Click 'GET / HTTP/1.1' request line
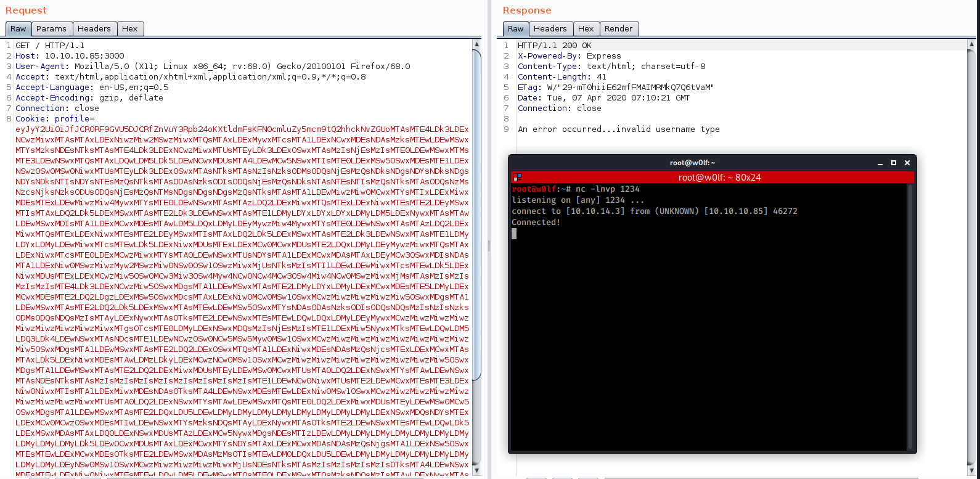 (50, 45)
